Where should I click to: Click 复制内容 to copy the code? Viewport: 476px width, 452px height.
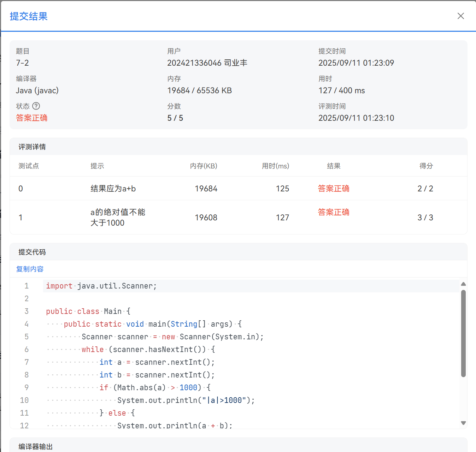[29, 269]
